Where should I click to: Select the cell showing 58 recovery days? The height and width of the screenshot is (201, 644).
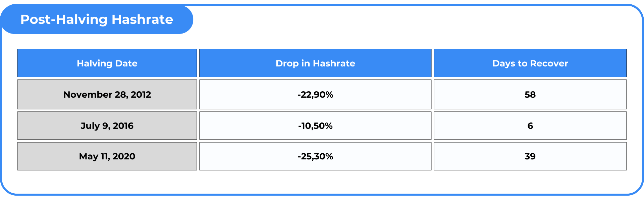click(530, 95)
